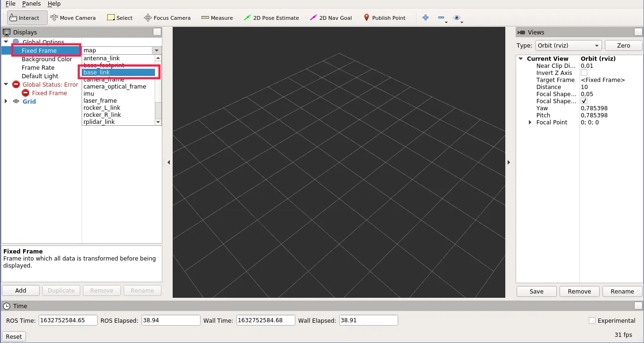
Task: Choose the 2D Nav Goal tool
Action: pyautogui.click(x=331, y=17)
